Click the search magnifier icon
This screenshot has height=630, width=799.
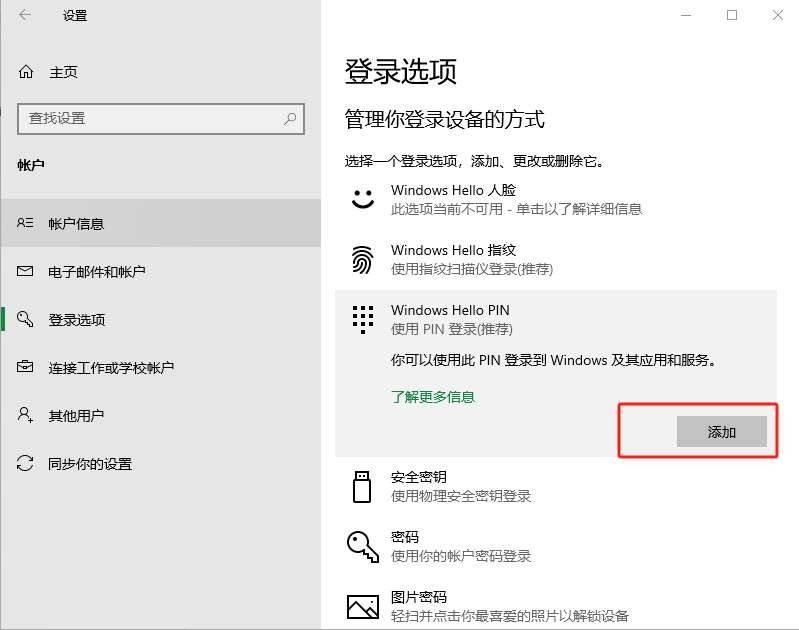[290, 119]
